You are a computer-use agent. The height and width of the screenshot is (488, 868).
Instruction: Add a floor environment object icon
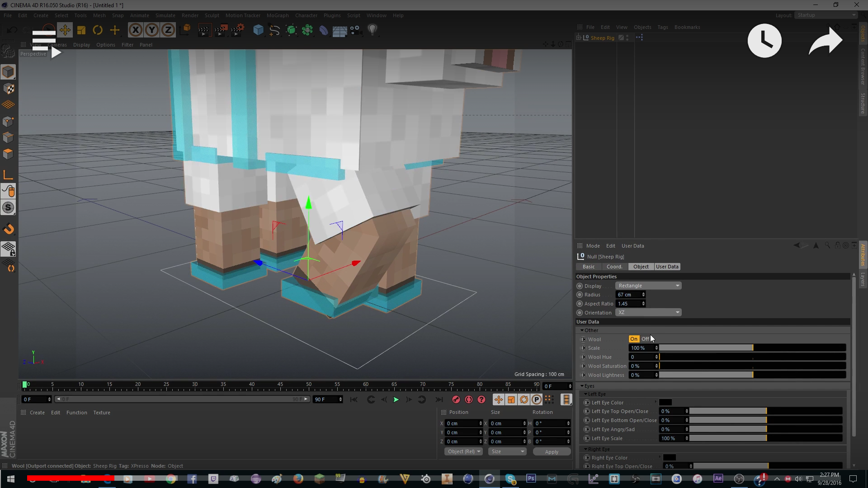[340, 30]
